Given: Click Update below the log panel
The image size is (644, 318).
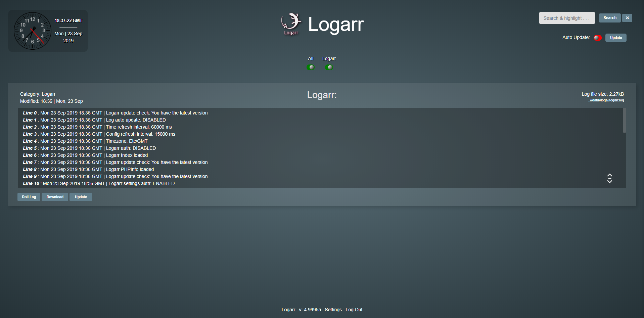Looking at the screenshot, I should [81, 197].
